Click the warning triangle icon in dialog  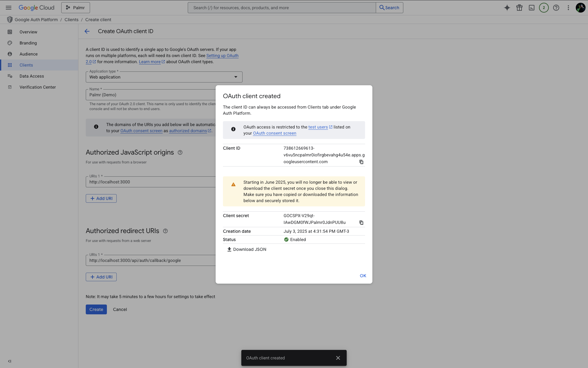tap(233, 184)
